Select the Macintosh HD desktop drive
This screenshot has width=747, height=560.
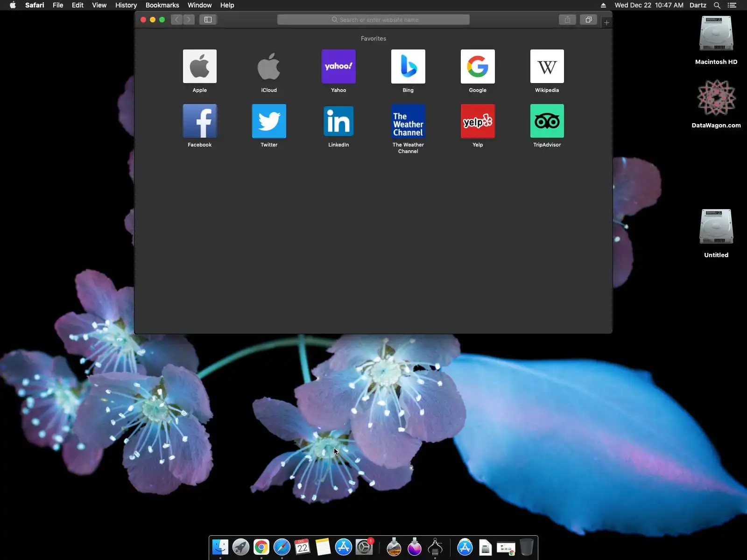click(x=716, y=34)
